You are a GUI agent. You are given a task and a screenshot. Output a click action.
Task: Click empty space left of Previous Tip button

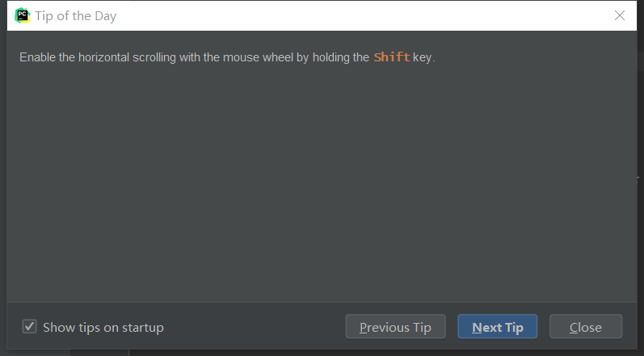click(x=259, y=327)
